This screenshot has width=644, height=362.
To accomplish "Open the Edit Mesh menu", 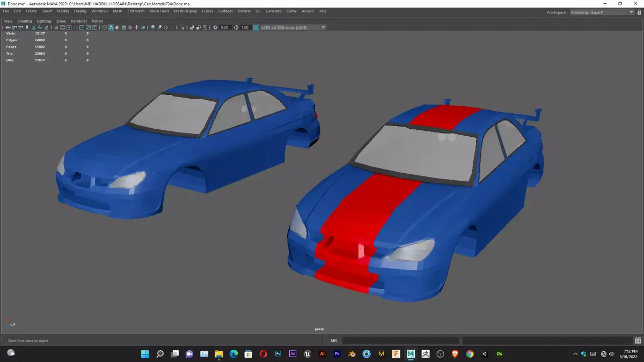I will click(x=136, y=11).
